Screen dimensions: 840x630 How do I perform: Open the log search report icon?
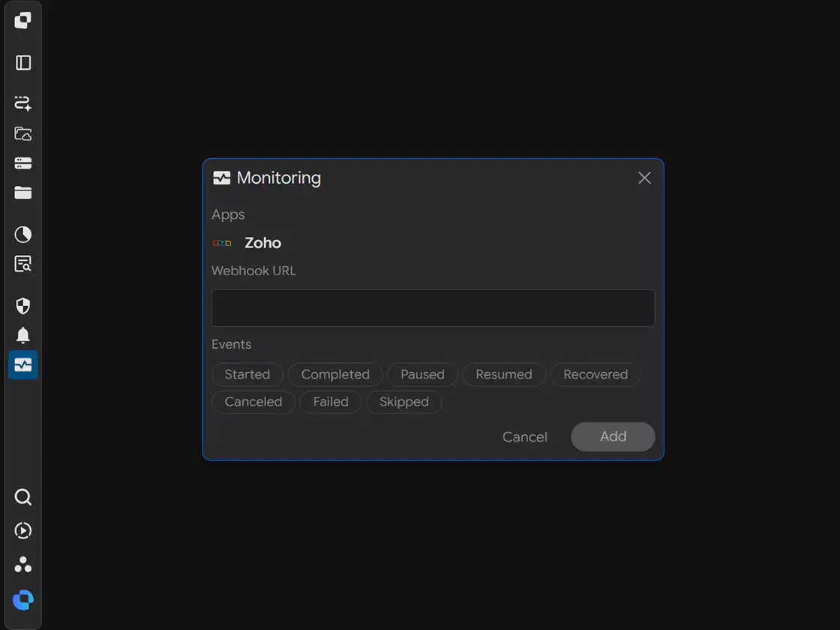pyautogui.click(x=23, y=263)
